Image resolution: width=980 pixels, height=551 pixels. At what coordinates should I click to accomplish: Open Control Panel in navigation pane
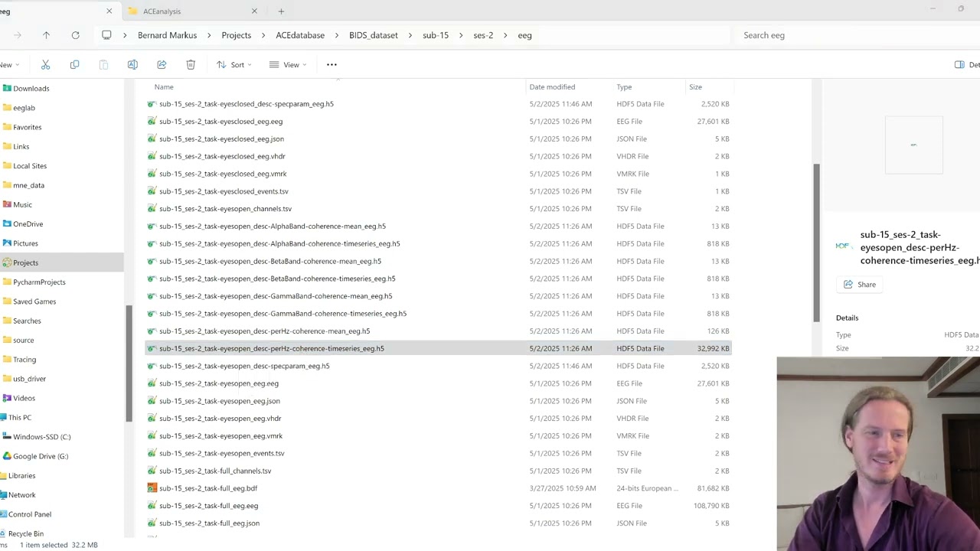click(29, 514)
